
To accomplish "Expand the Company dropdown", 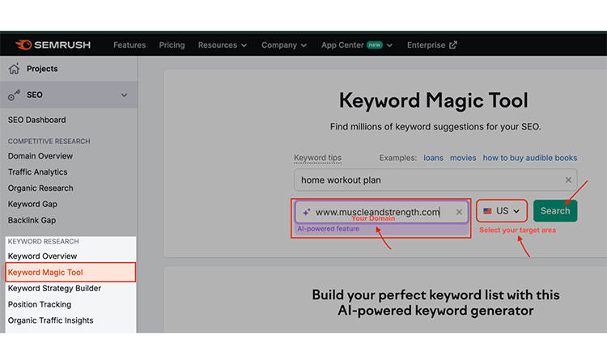I will pos(284,44).
